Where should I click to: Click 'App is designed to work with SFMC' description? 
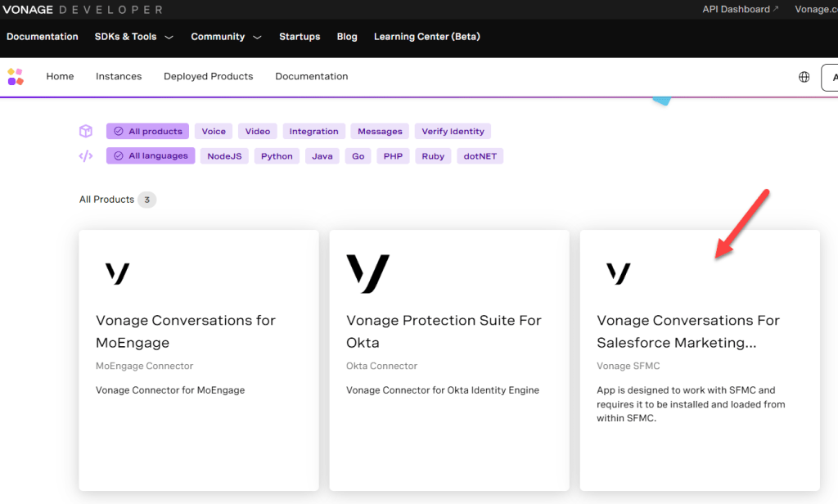[x=691, y=404]
